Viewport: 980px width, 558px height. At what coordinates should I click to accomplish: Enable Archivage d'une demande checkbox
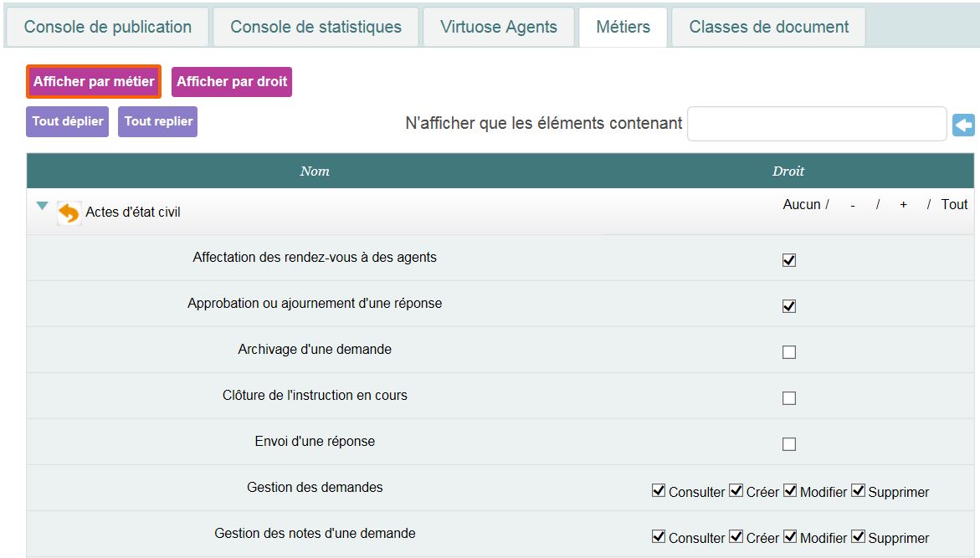(788, 352)
